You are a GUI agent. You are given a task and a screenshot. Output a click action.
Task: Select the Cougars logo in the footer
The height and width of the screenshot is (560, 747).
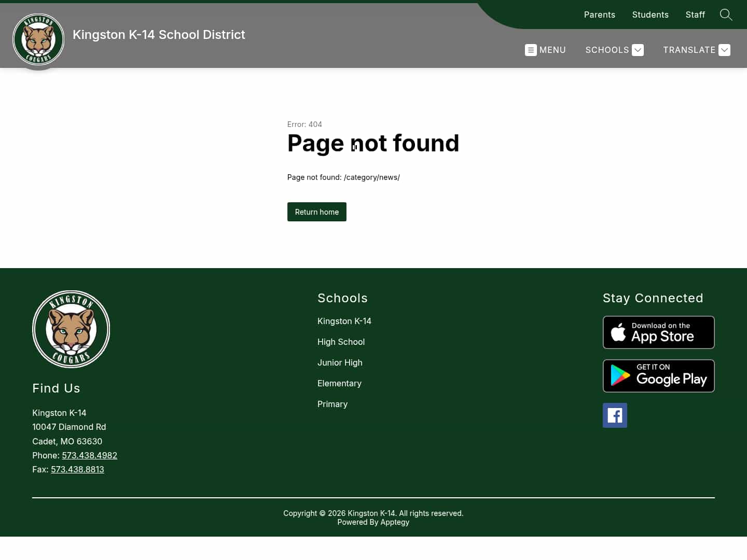pyautogui.click(x=71, y=329)
